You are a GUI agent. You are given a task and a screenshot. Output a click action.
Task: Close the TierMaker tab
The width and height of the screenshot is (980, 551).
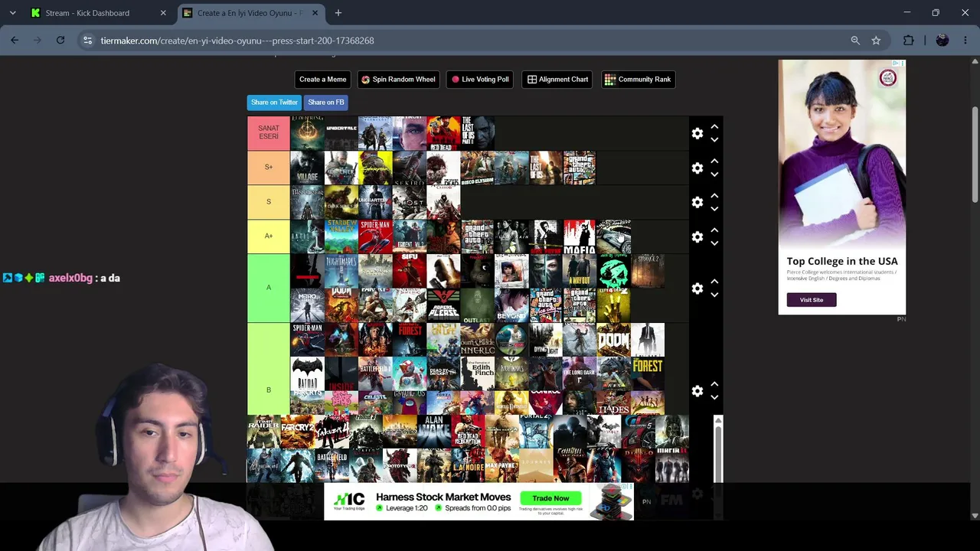click(x=315, y=13)
